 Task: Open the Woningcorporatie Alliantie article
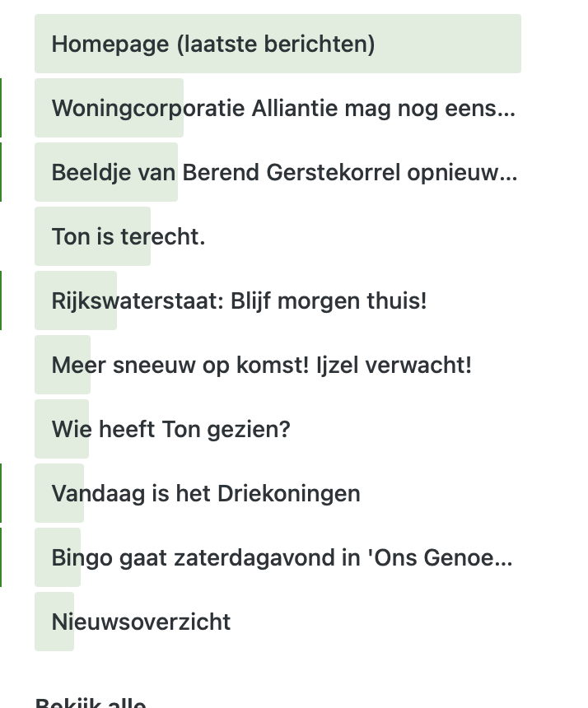[x=282, y=108]
